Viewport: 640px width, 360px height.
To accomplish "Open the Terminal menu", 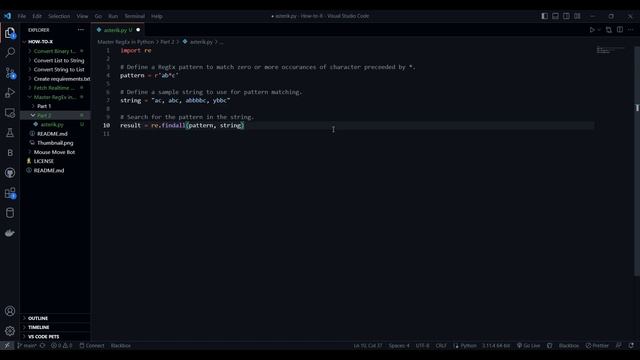I will (135, 16).
